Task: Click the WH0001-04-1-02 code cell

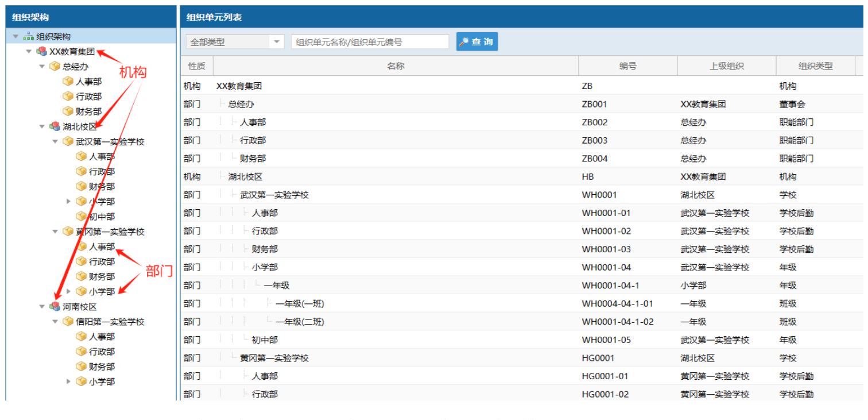Action: tap(628, 322)
